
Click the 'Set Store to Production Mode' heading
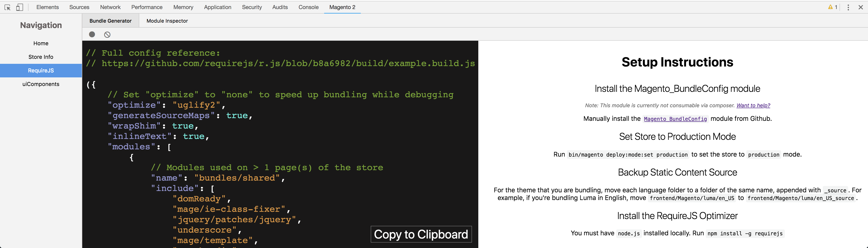pos(677,137)
